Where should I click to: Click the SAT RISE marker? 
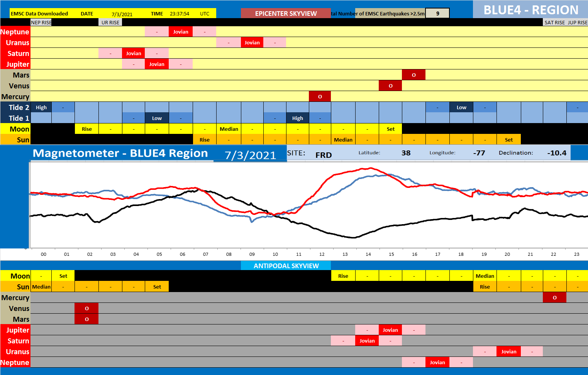coord(554,22)
